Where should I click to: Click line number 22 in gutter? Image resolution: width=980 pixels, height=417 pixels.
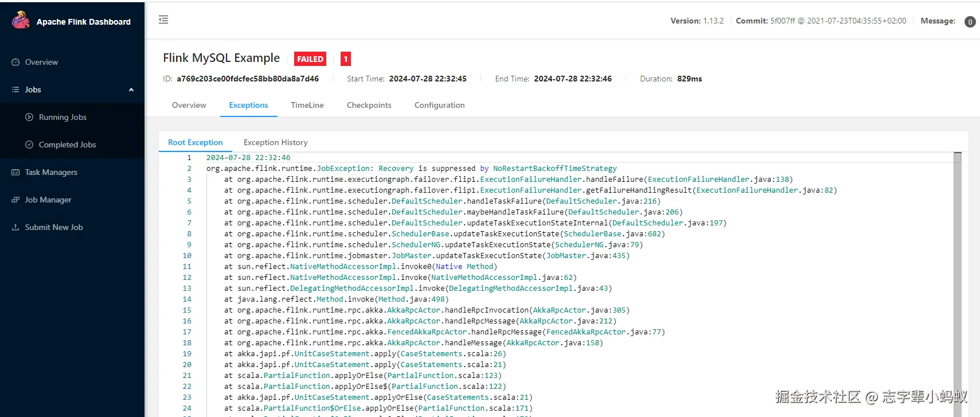tap(187, 386)
